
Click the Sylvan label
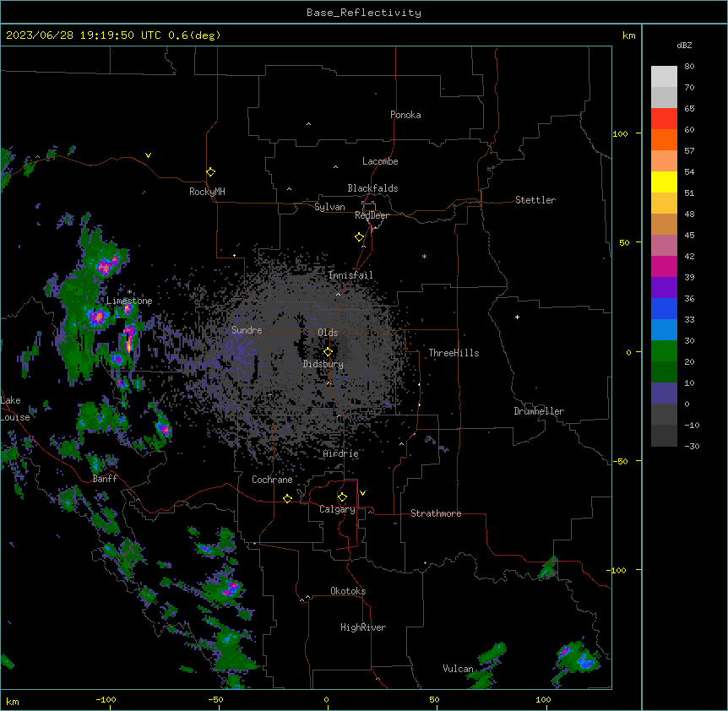(329, 207)
